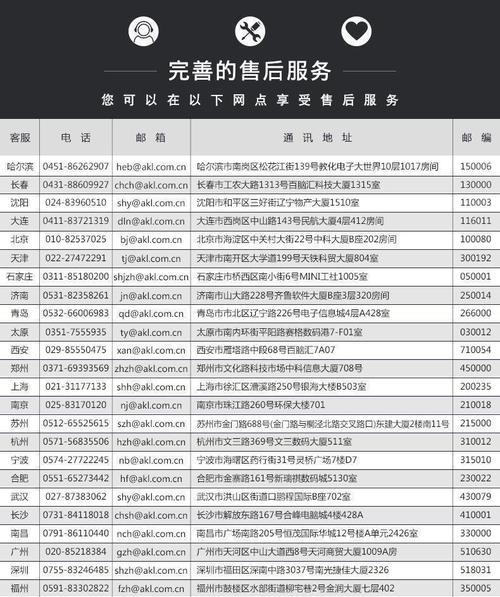
Task: Click the 客服 column header
Action: tap(20, 137)
